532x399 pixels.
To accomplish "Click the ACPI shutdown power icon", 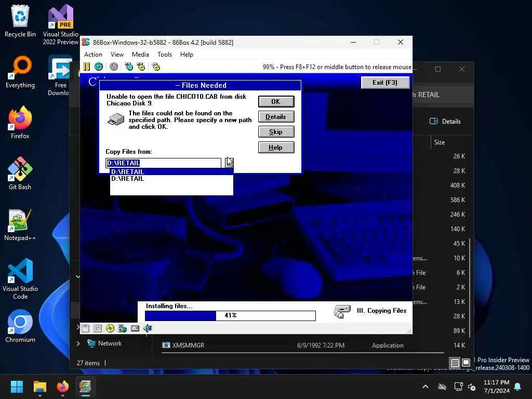I will pos(114,66).
